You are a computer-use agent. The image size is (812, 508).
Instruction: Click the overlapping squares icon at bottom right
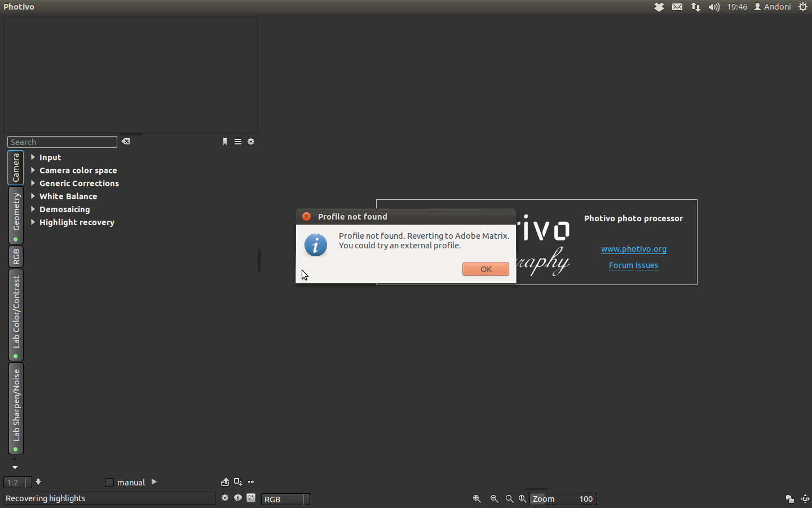(x=790, y=499)
